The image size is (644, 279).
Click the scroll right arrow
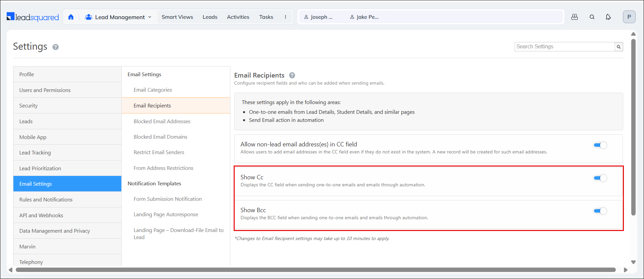click(626, 270)
